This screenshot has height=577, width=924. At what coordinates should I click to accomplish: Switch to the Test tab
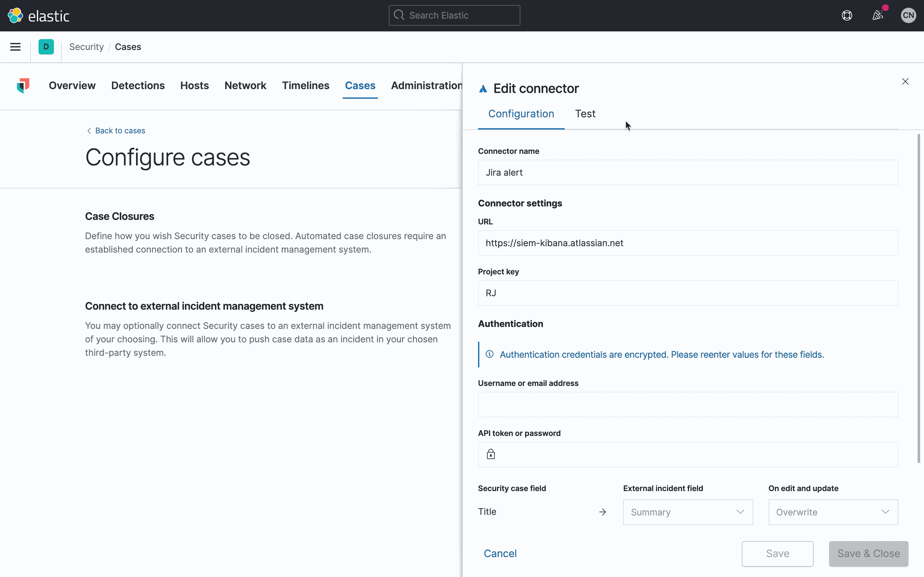pos(585,114)
